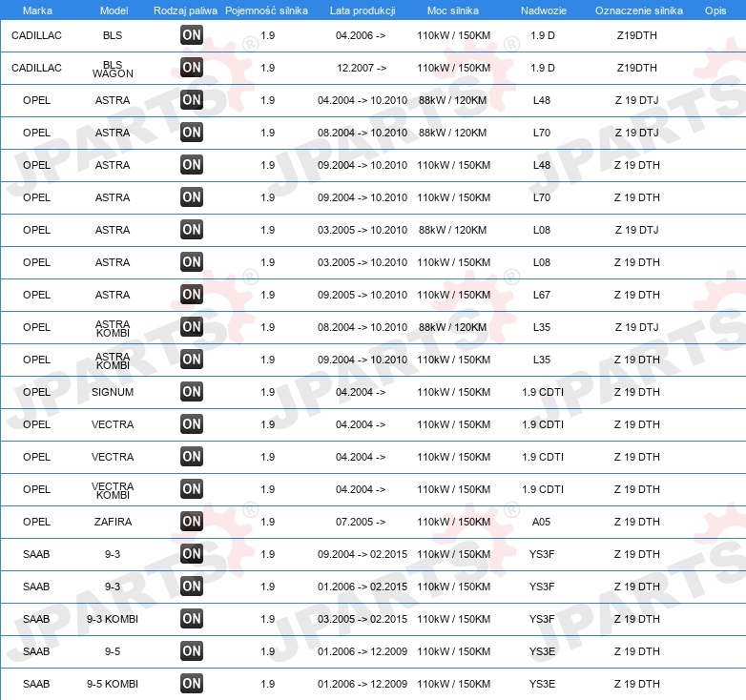Click the Model column header
This screenshot has height=700, width=746.
114,10
